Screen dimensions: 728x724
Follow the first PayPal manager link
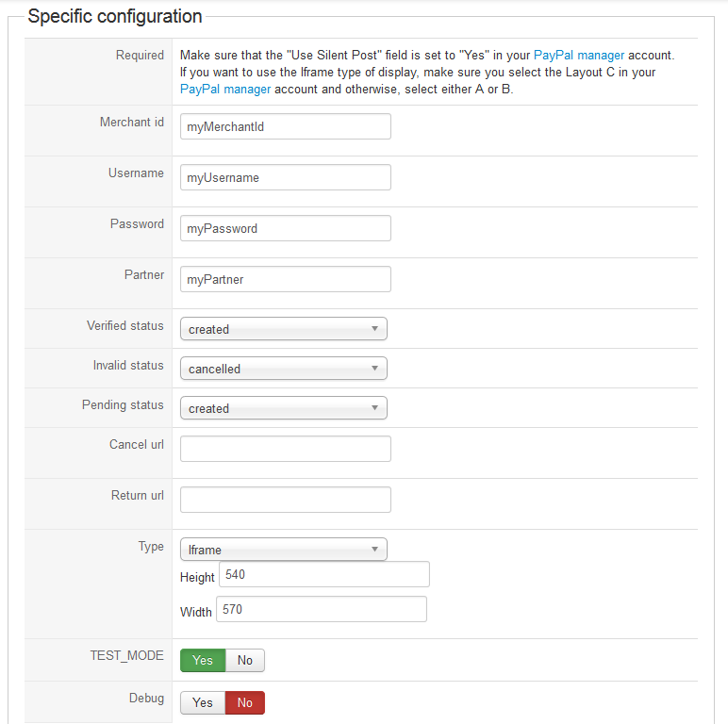[x=578, y=56]
